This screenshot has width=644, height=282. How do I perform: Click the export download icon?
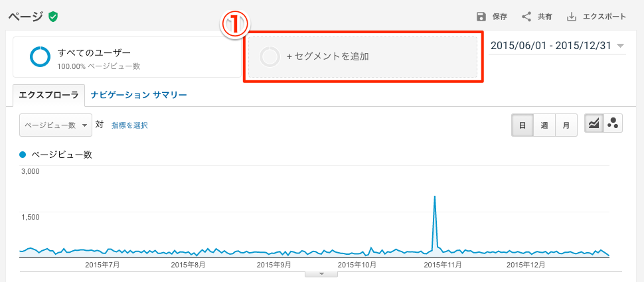[572, 17]
